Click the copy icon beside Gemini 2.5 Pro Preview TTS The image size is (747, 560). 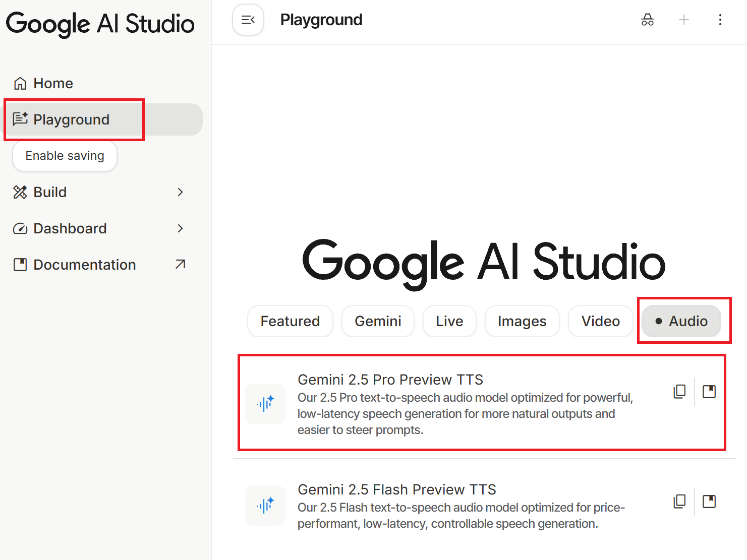pos(679,392)
